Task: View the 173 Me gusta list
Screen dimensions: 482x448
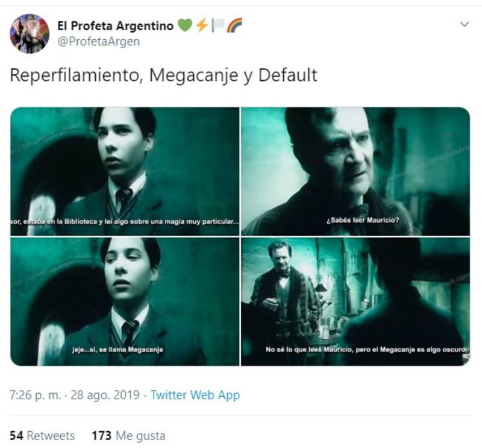Action: pyautogui.click(x=128, y=435)
